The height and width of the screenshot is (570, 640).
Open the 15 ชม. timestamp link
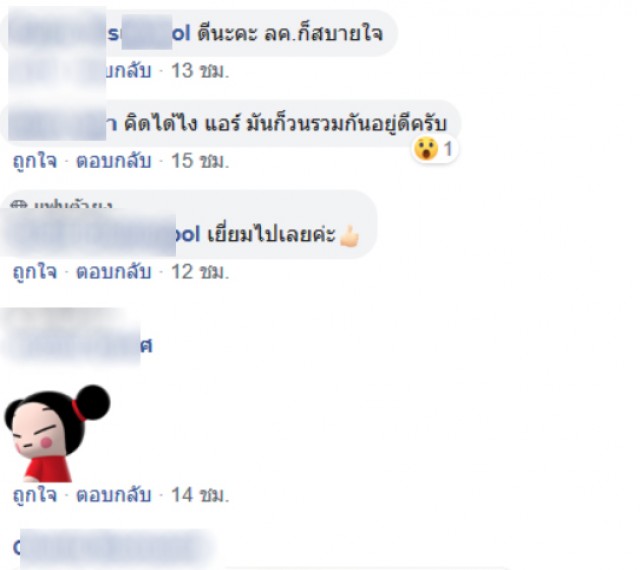[x=200, y=161]
